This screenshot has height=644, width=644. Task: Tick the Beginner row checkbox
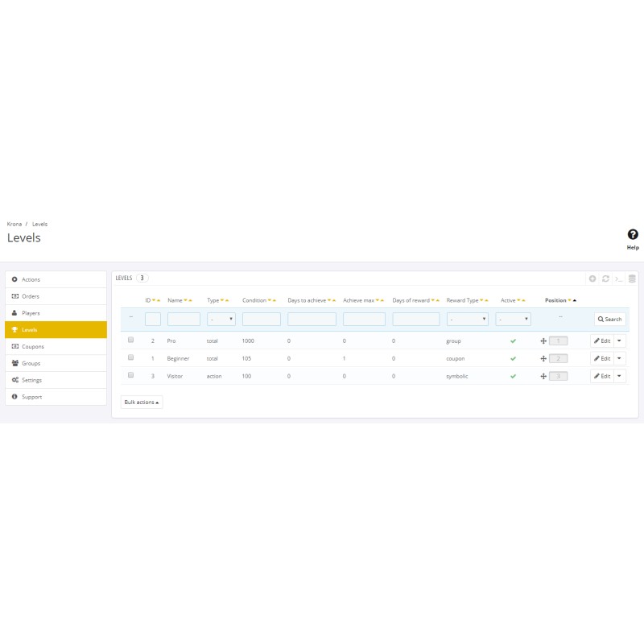pyautogui.click(x=130, y=357)
